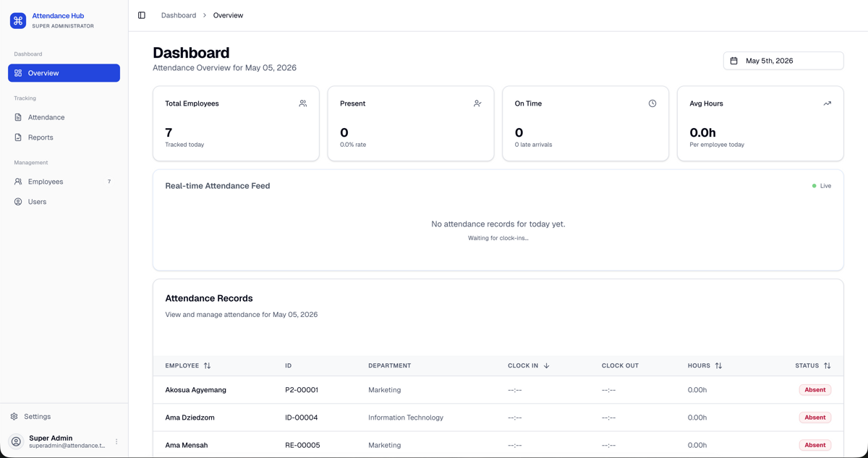
Task: Click the Clock In sort down arrow
Action: [x=546, y=366]
